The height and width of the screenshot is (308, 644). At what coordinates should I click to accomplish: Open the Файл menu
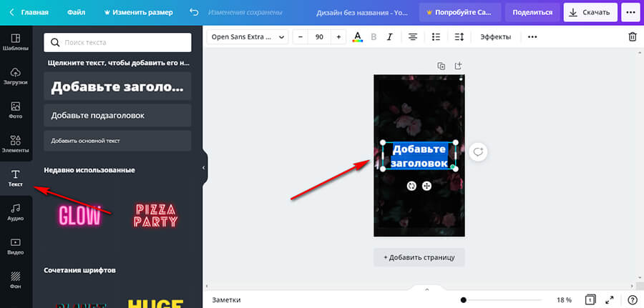(76, 12)
